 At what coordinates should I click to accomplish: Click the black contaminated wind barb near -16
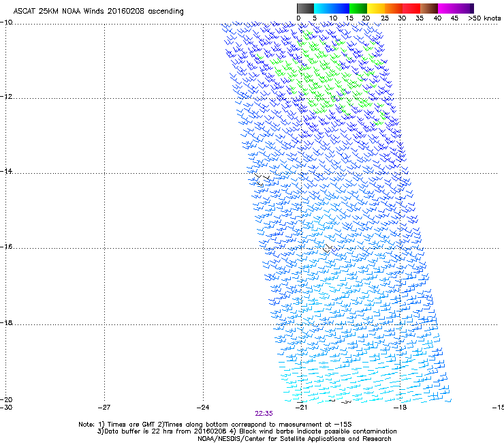point(328,248)
